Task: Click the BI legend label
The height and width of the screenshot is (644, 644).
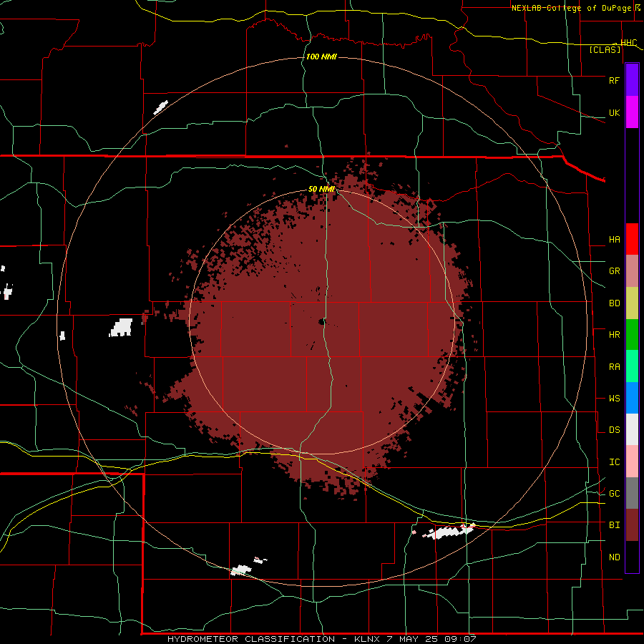Action: [x=614, y=525]
